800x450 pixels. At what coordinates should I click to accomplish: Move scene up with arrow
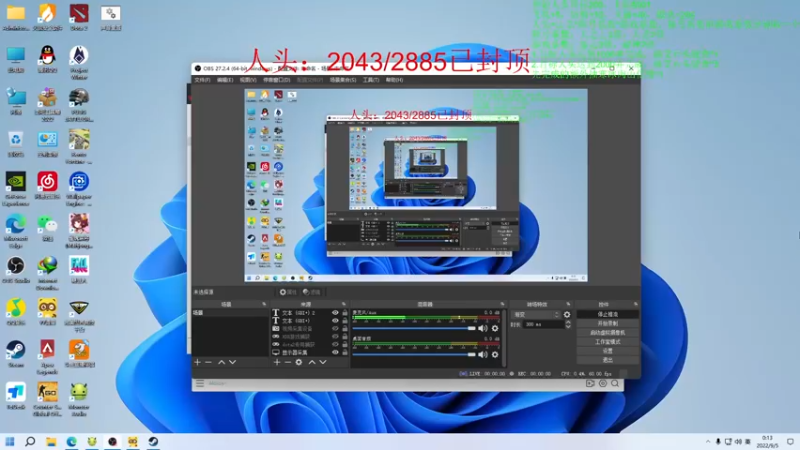click(x=221, y=362)
